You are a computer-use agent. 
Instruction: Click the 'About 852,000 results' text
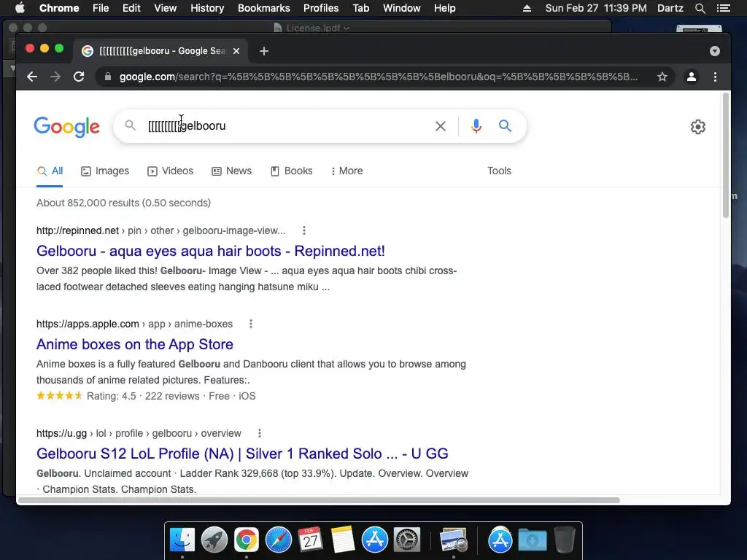[x=123, y=203]
